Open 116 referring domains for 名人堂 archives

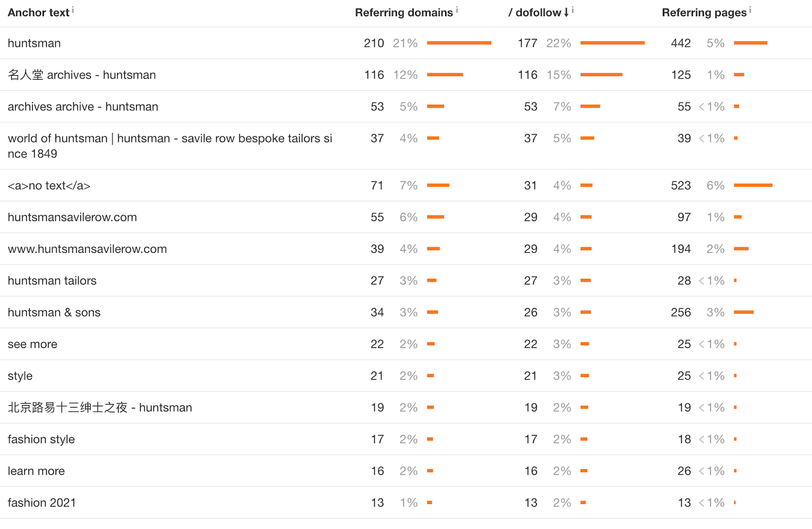[x=374, y=75]
